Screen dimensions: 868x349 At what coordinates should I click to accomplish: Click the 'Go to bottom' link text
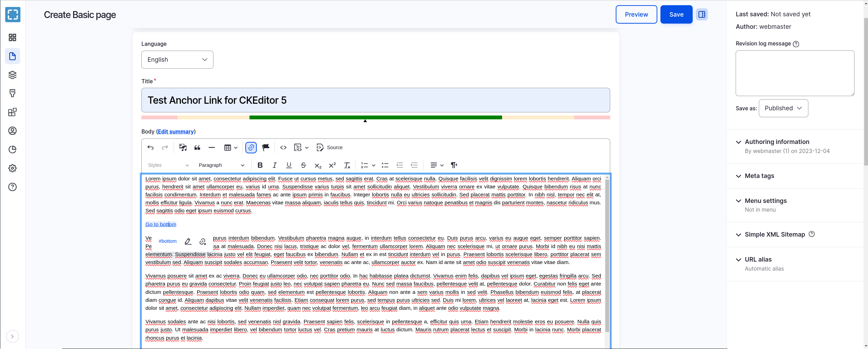click(161, 224)
